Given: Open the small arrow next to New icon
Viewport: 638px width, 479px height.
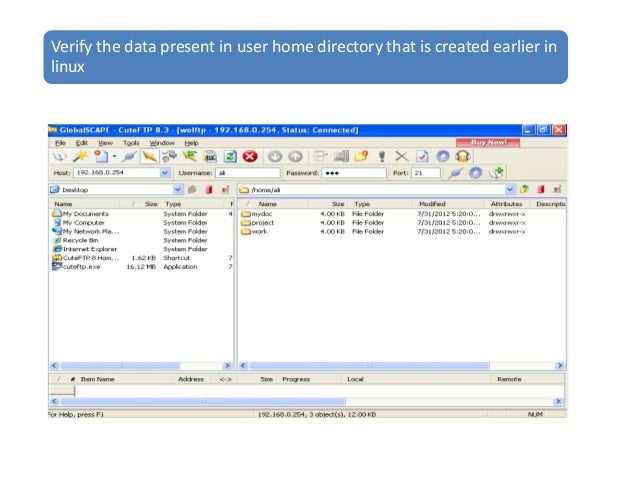Looking at the screenshot, I should tap(114, 157).
